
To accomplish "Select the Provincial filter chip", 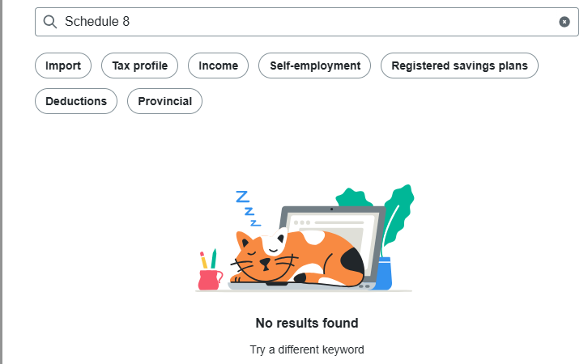I will pos(164,101).
